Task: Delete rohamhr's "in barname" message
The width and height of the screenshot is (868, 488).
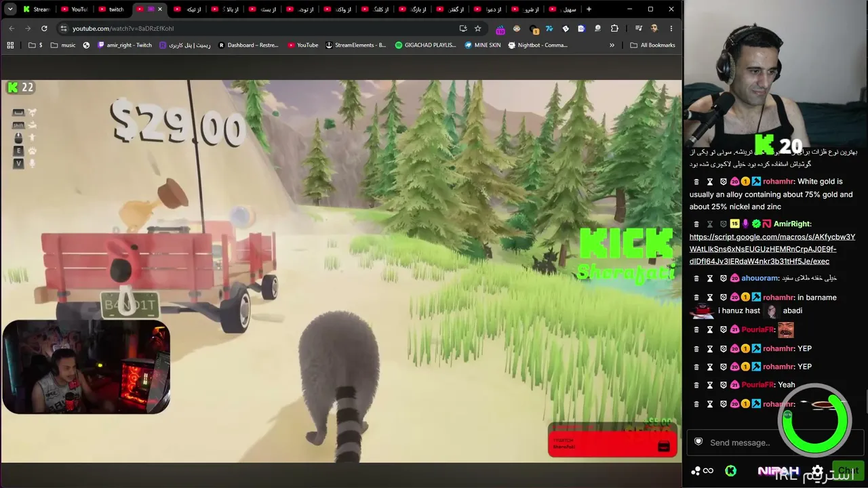Action: [x=696, y=298]
